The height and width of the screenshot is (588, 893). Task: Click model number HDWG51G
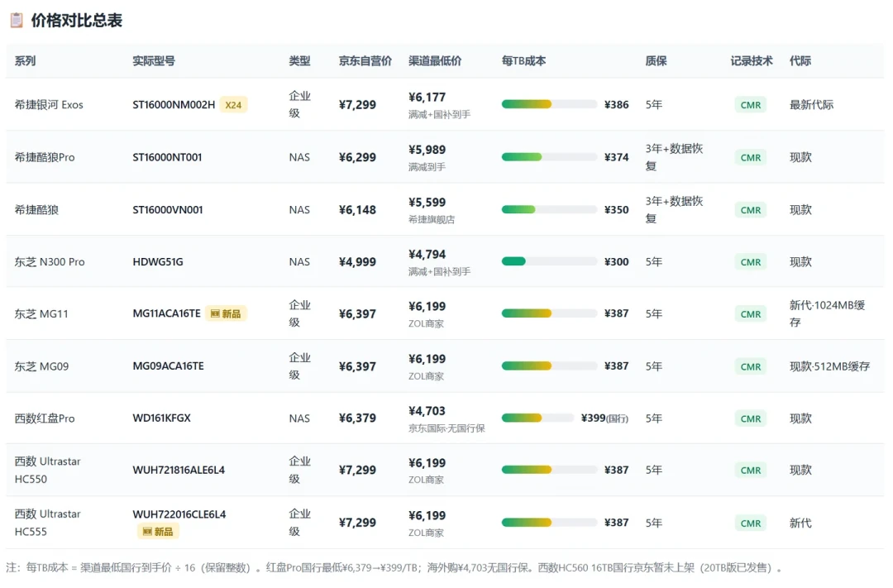click(158, 262)
